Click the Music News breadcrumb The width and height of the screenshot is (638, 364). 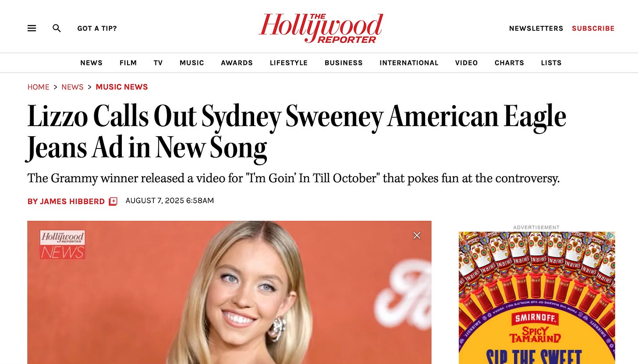coord(121,87)
